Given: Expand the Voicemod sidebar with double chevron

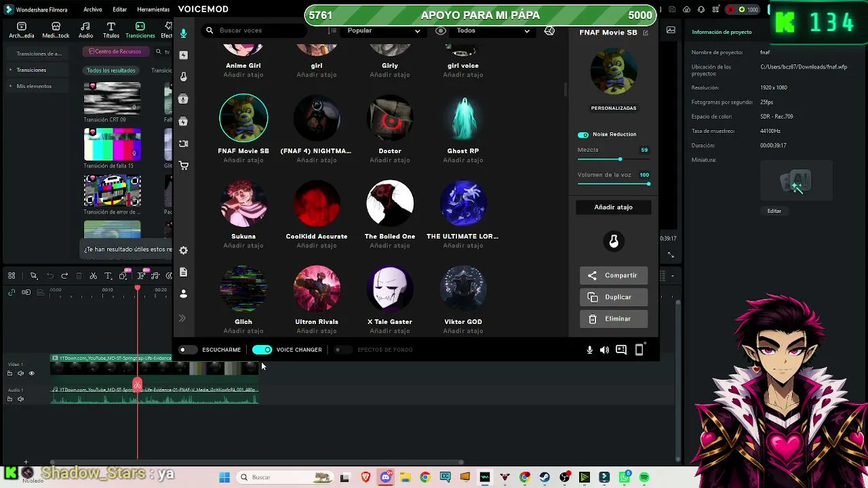Looking at the screenshot, I should click(x=182, y=318).
